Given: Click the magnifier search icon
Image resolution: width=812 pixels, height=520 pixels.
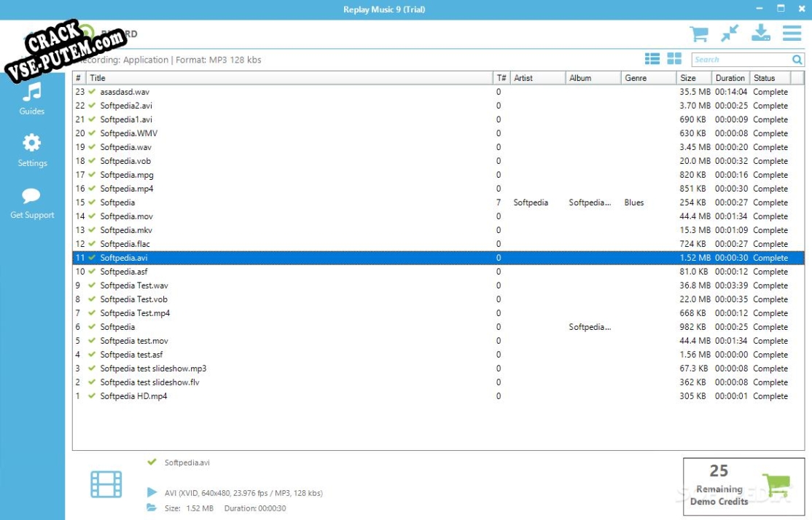Looking at the screenshot, I should [x=797, y=60].
